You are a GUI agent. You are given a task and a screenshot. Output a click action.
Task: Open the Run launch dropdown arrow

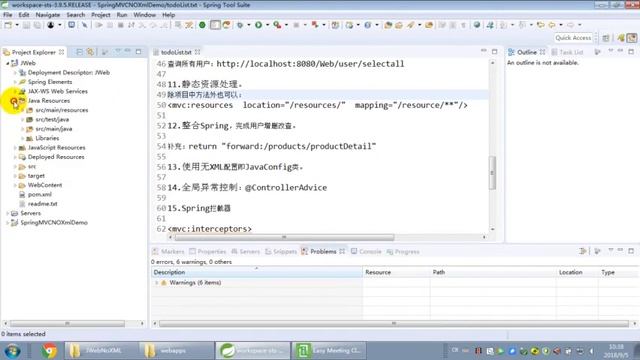pyautogui.click(x=267, y=25)
